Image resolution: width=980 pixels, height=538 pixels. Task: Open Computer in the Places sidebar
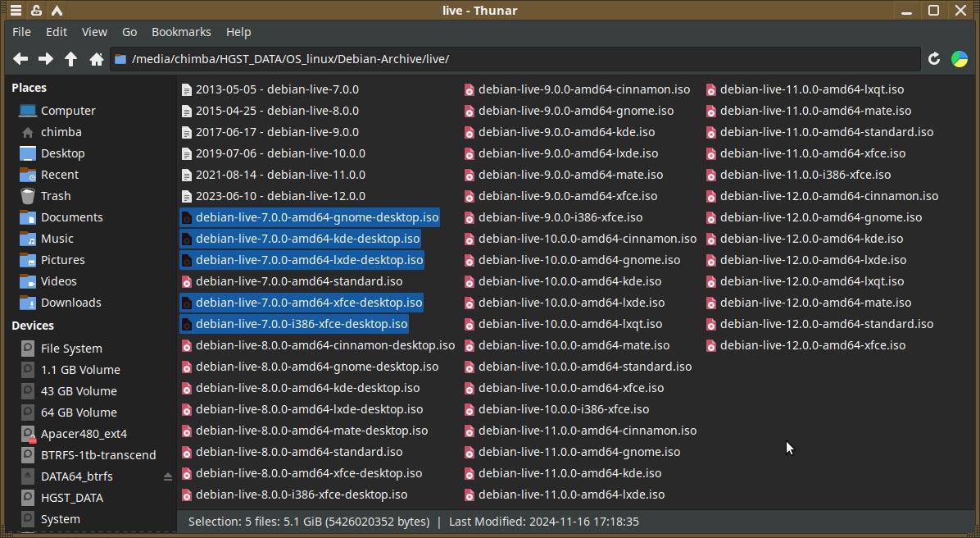[68, 111]
